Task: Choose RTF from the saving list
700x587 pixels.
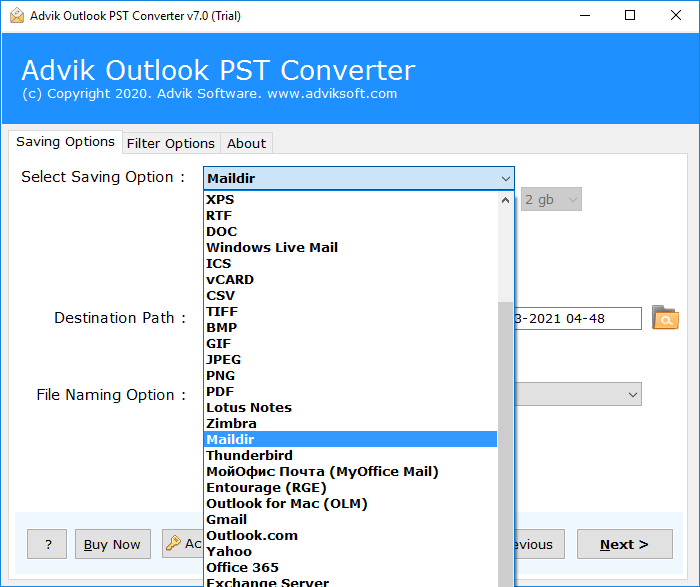Action: 350,216
